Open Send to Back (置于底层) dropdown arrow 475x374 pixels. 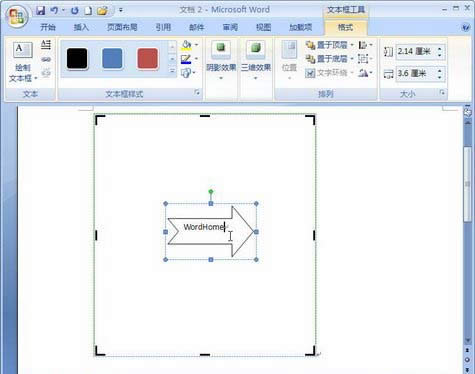click(352, 59)
